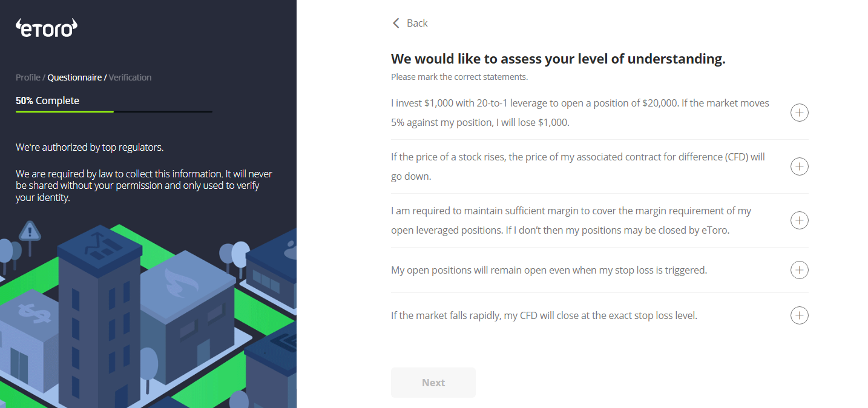Click the plus icon beside the leverage statement
Screen dimensions: 868x408
(x=799, y=113)
